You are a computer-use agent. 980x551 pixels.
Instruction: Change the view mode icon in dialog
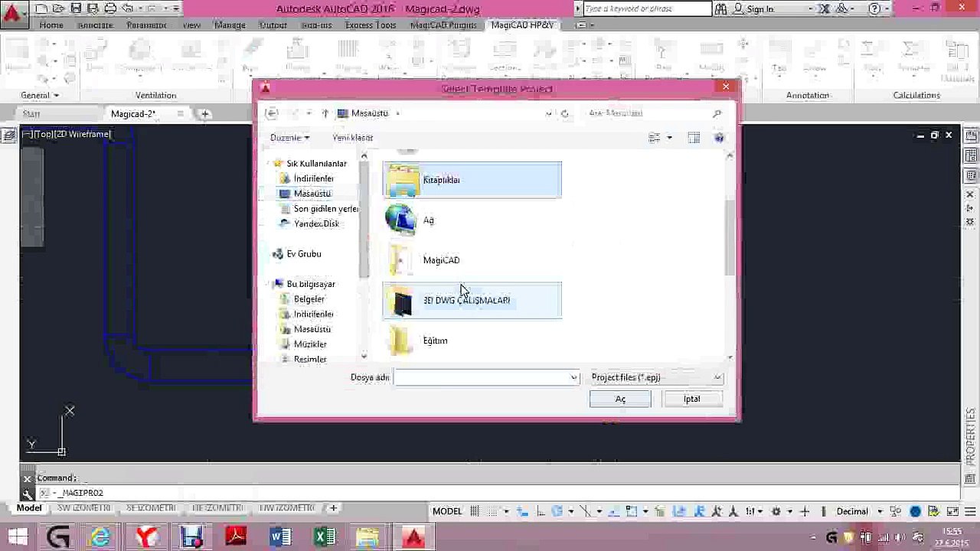click(x=654, y=138)
